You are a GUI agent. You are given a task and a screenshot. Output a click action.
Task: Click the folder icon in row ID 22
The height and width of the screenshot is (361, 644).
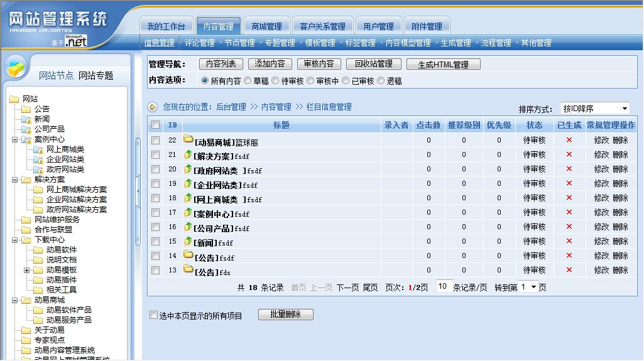pyautogui.click(x=188, y=139)
